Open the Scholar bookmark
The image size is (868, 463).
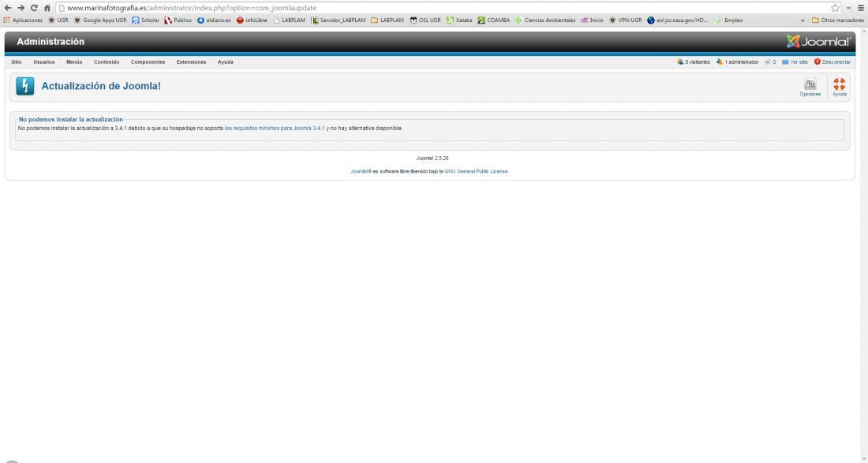146,20
